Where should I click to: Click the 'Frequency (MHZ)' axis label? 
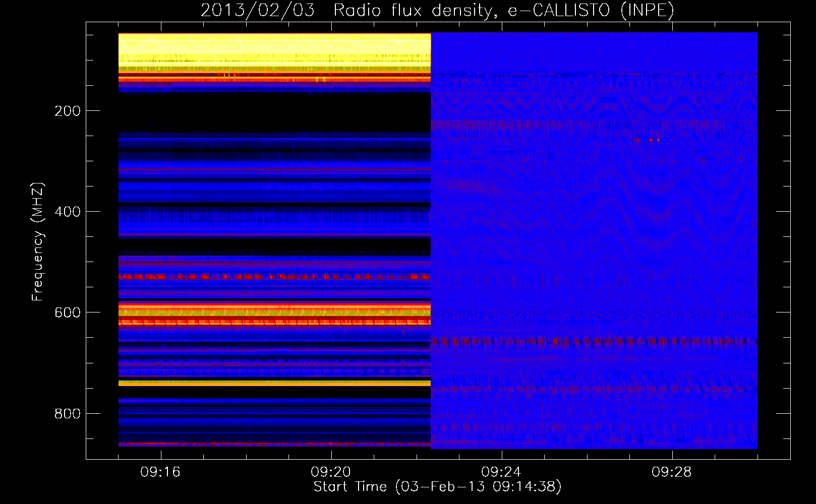coord(38,242)
